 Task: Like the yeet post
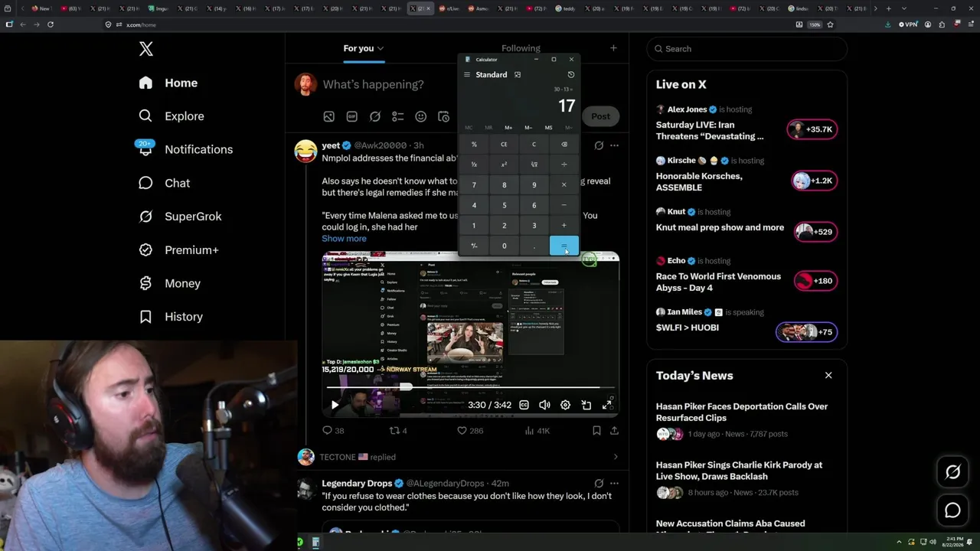click(470, 431)
